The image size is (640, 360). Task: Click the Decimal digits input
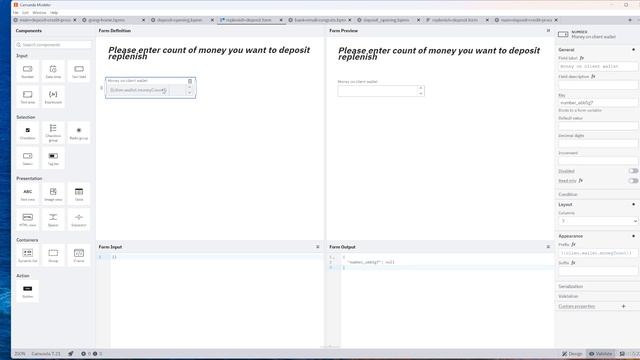click(x=598, y=144)
